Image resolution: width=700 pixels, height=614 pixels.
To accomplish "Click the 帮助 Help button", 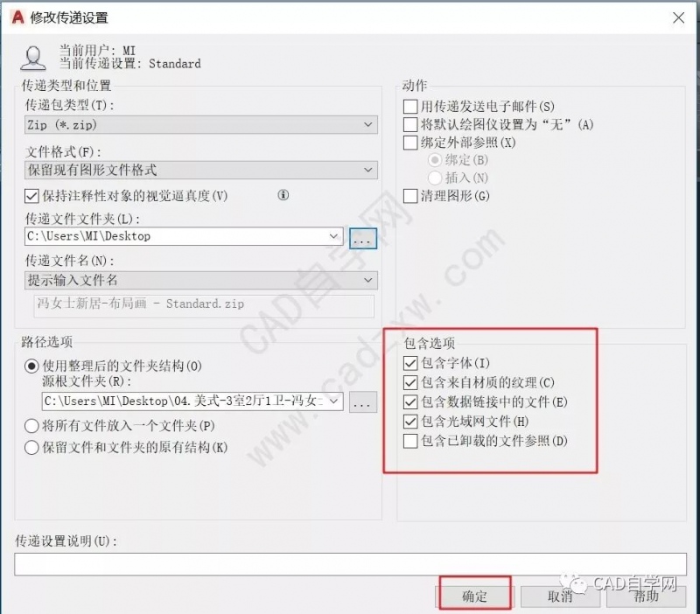I will tap(646, 596).
